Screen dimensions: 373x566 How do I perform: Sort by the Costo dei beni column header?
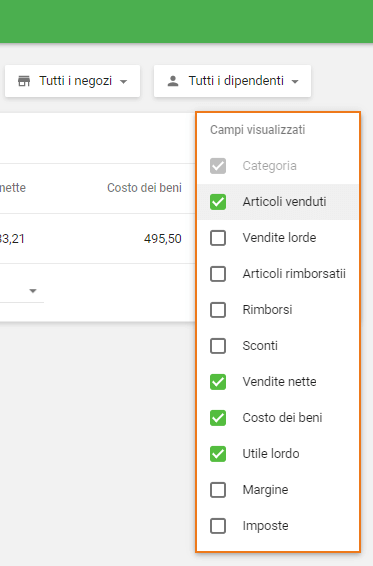point(144,188)
